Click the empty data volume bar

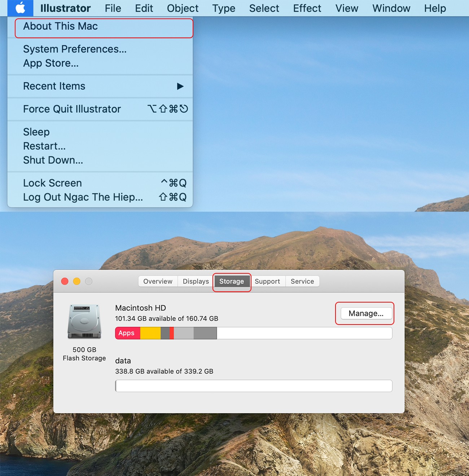[254, 386]
